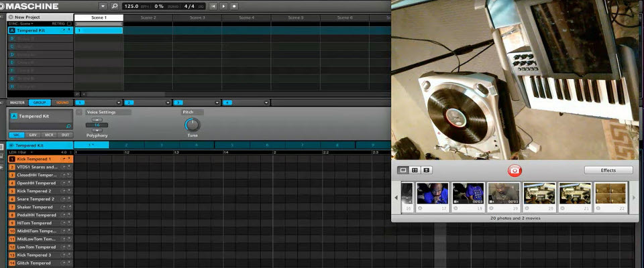Open module slot 3 dropdown arrow
This screenshot has height=268, width=644.
point(217,103)
